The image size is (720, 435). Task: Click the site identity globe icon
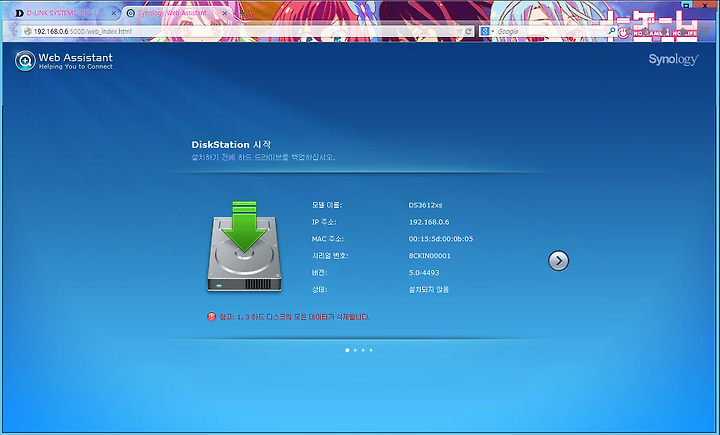(28, 31)
